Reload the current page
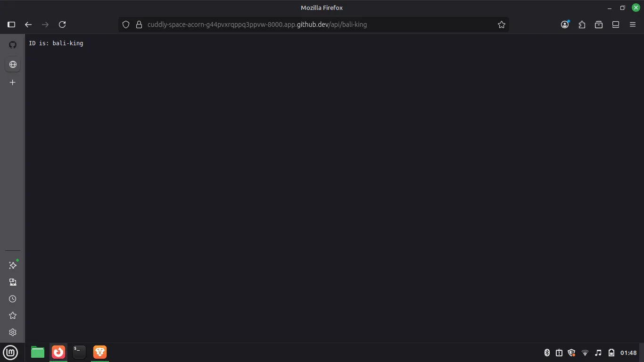Screen dimensions: 644x362 click(62, 25)
